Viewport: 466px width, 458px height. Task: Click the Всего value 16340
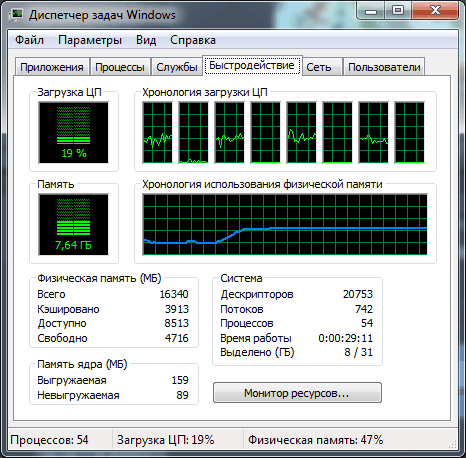174,294
